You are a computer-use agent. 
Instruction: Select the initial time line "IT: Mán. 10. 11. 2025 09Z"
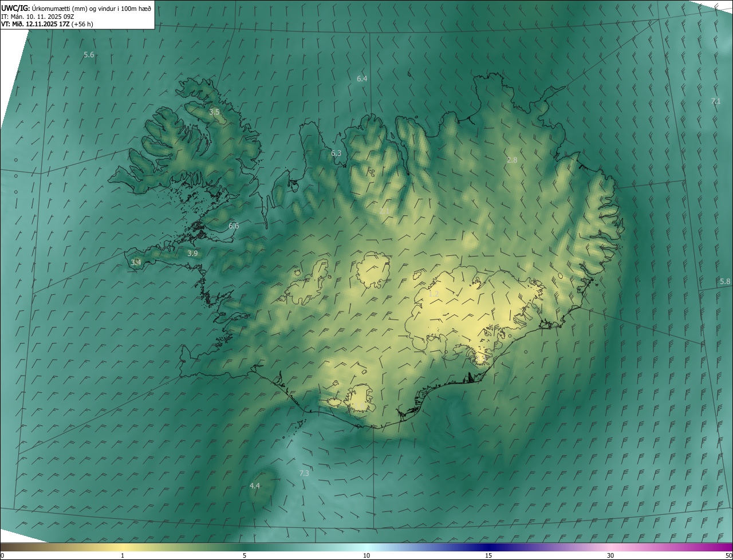(x=37, y=16)
